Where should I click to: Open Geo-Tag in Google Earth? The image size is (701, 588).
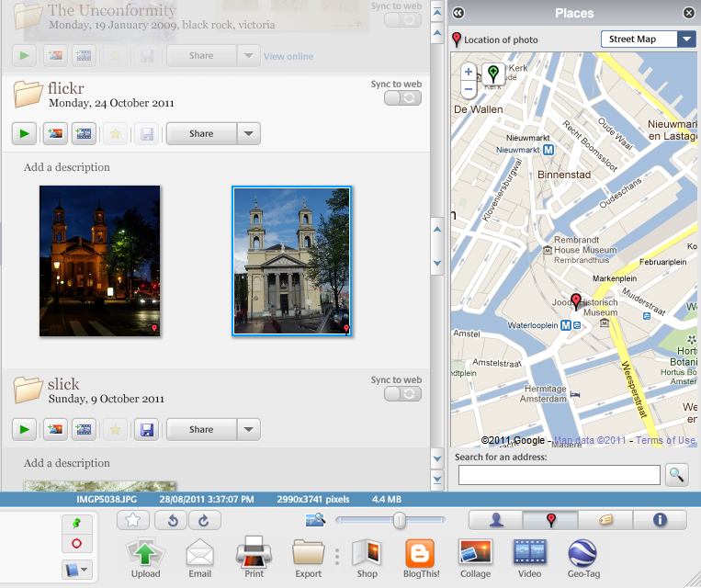pyautogui.click(x=583, y=553)
